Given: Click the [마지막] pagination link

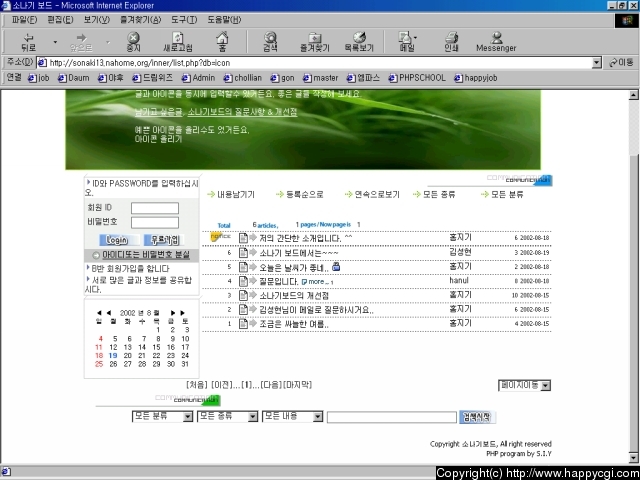Looking at the screenshot, I should 298,385.
